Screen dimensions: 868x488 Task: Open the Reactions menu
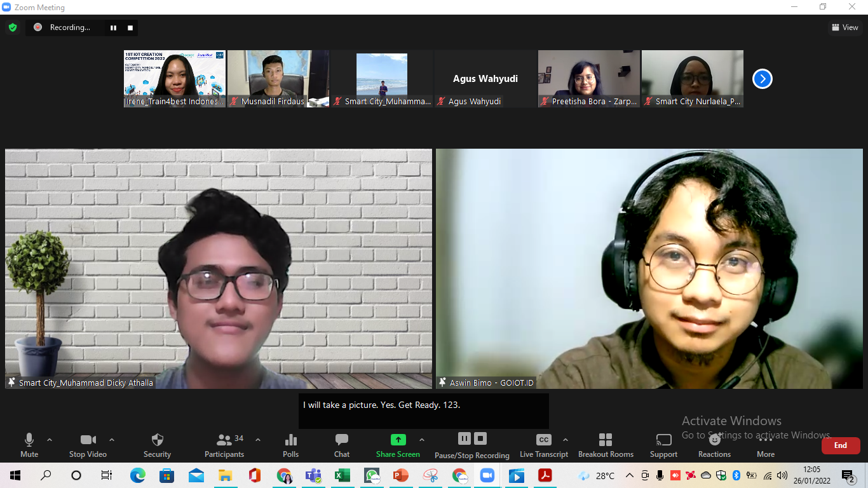click(714, 445)
